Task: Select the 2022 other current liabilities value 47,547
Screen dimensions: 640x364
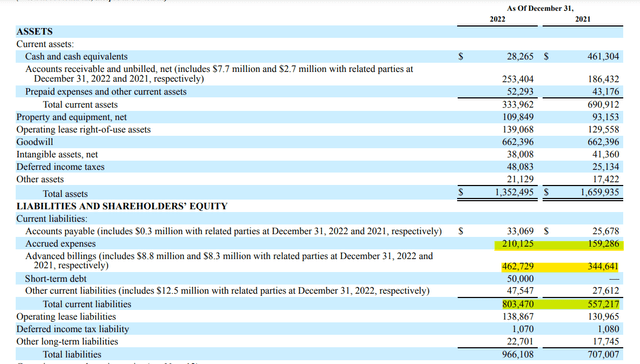Action: point(520,291)
